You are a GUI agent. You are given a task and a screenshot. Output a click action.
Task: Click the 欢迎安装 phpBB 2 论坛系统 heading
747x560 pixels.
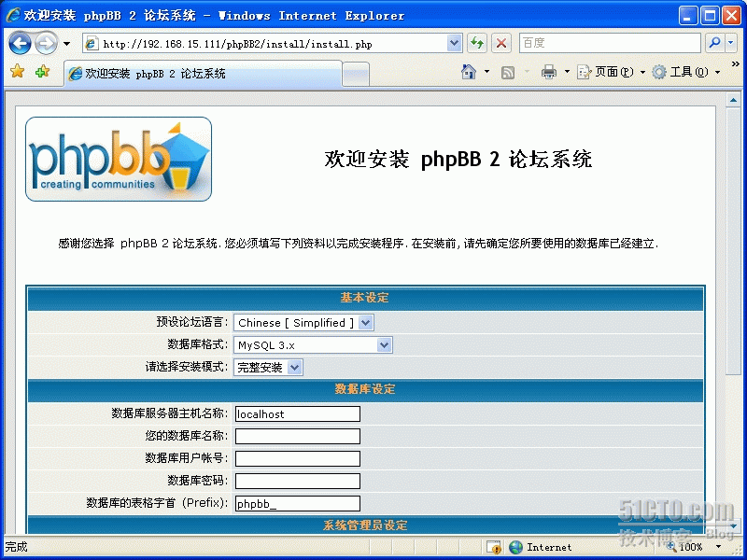point(458,159)
